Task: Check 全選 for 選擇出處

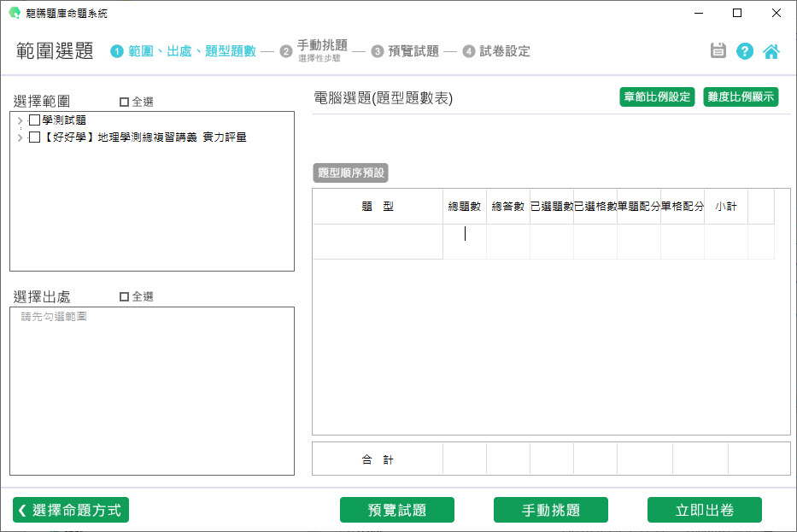Action: point(125,297)
